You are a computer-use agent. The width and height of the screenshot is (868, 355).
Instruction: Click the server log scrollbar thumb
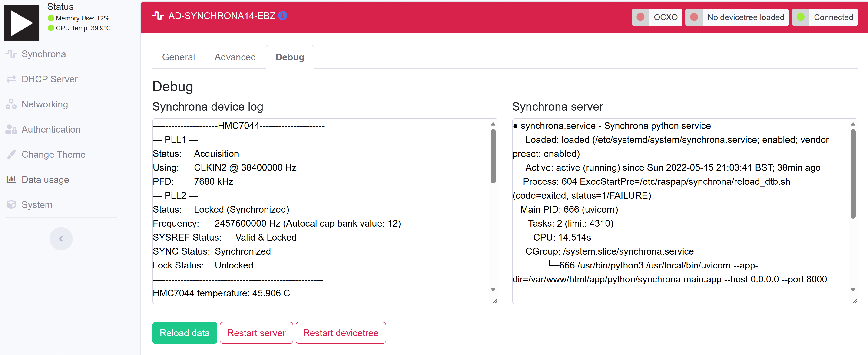pyautogui.click(x=853, y=174)
